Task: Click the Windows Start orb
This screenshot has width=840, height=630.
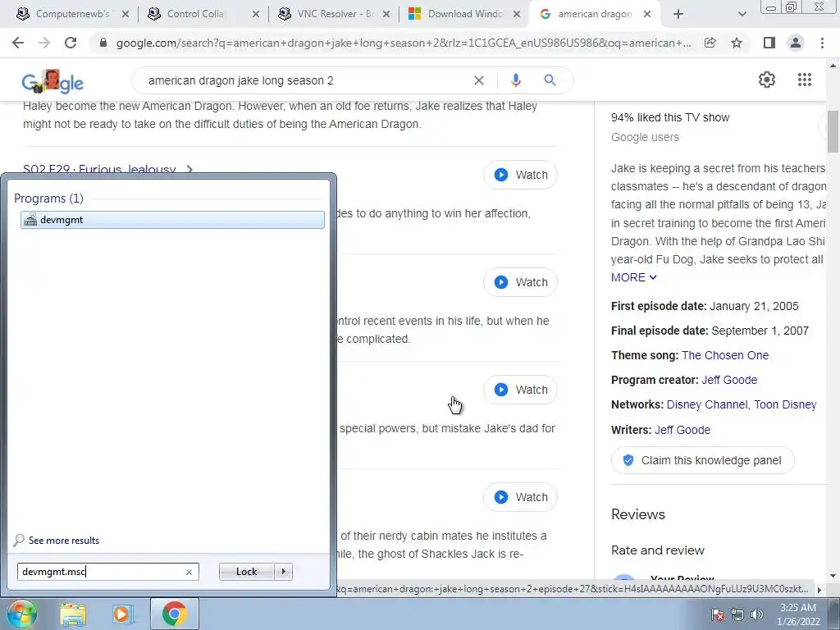Action: click(21, 614)
